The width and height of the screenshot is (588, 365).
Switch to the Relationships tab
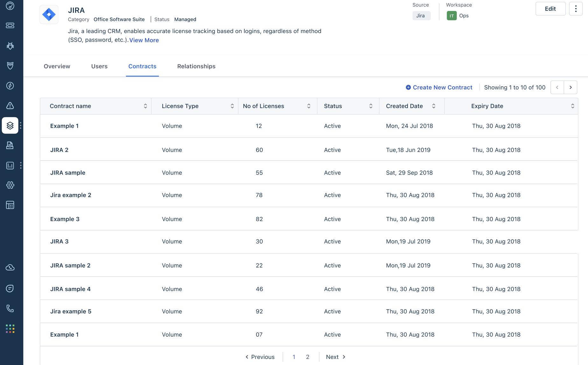(196, 66)
